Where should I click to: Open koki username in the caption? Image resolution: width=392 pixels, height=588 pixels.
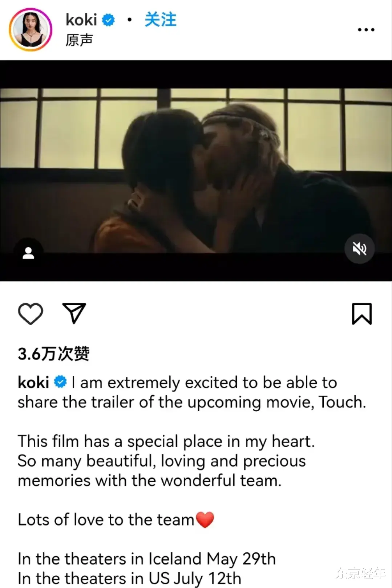pyautogui.click(x=33, y=382)
